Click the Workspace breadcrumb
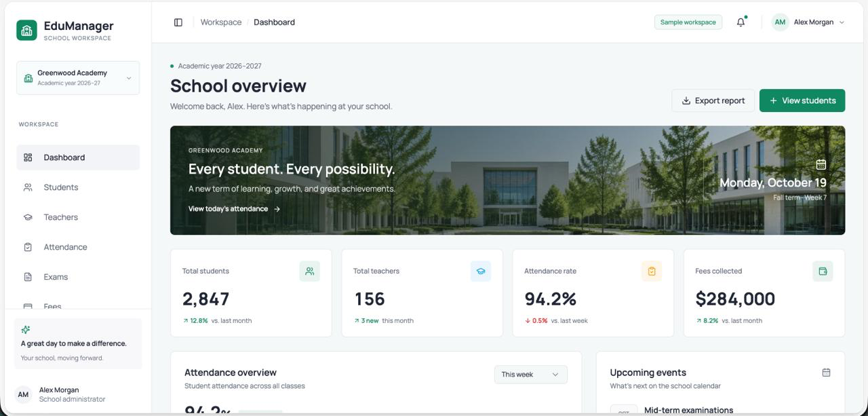 (221, 22)
